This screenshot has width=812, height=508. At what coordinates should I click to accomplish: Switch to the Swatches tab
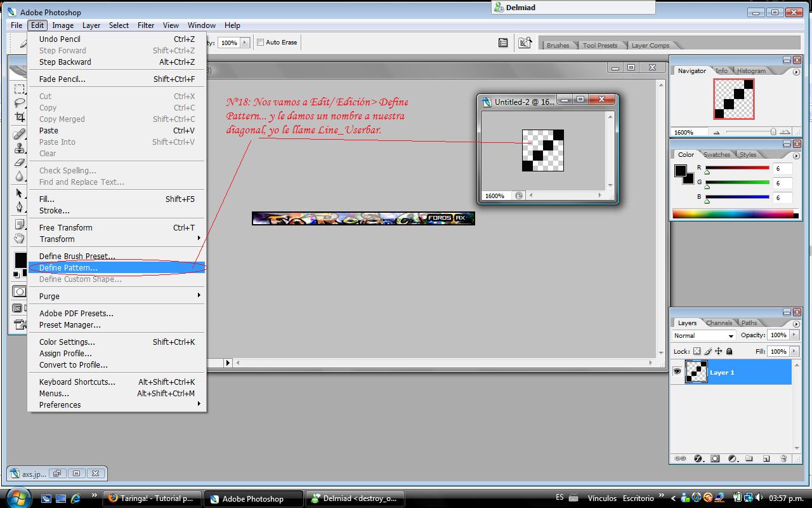[x=717, y=154]
